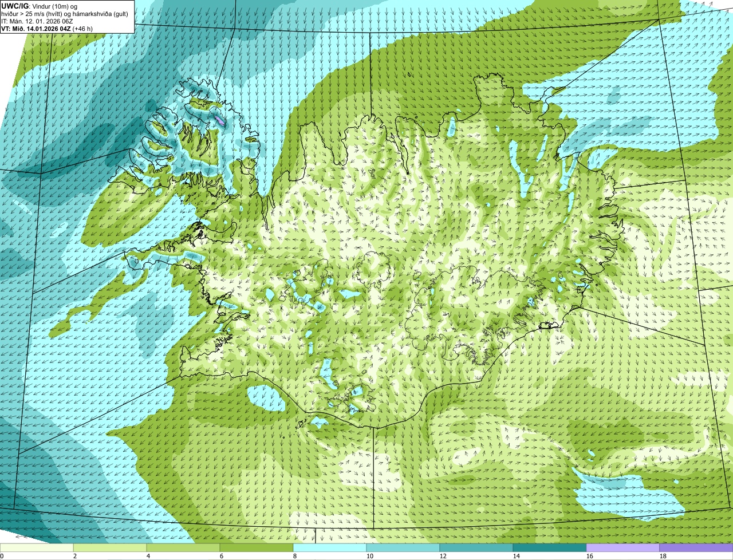Viewport: 733px width, 560px height.
Task: Click the light cyan 8–10 m/s legend swatch
Action: pyautogui.click(x=330, y=547)
